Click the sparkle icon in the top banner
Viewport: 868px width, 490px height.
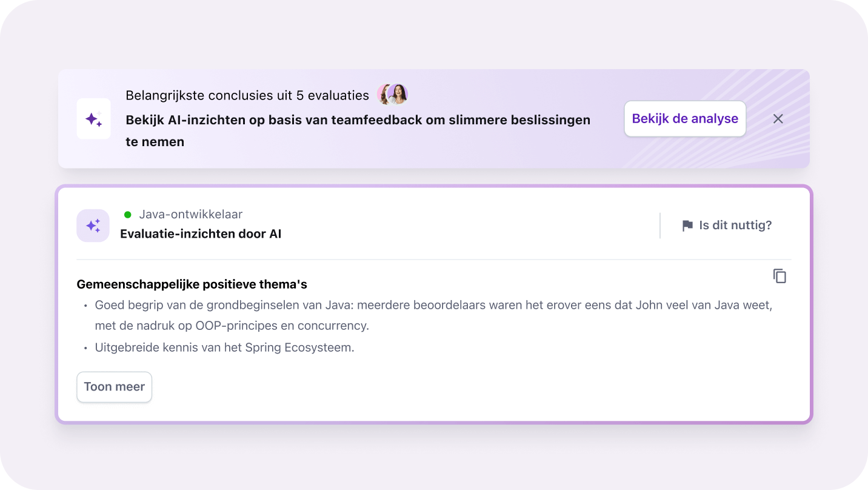tap(93, 119)
